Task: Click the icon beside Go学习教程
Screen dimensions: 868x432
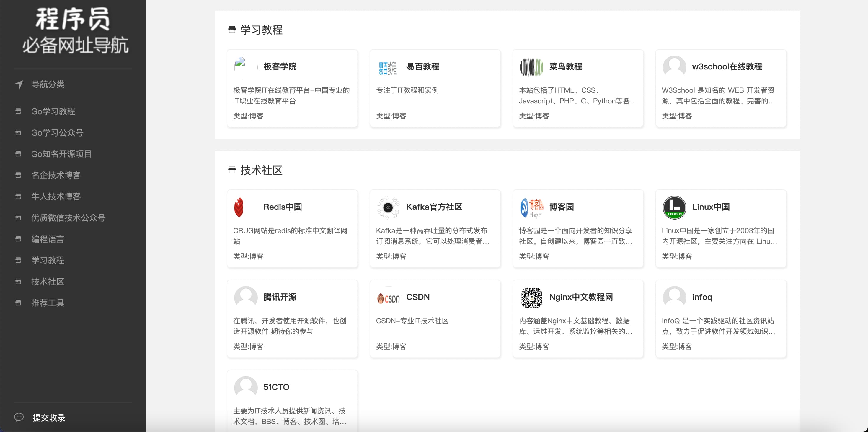Action: [x=19, y=111]
